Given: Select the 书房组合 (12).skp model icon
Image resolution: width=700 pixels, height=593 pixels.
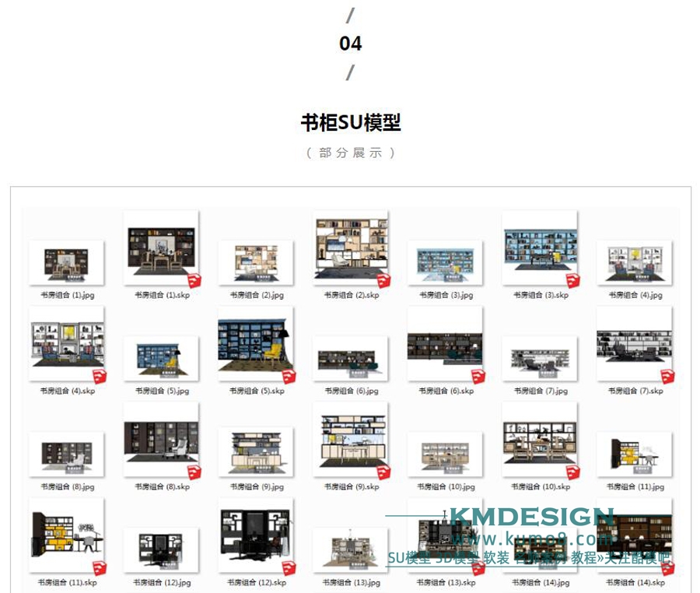Looking at the screenshot, I should (x=256, y=535).
